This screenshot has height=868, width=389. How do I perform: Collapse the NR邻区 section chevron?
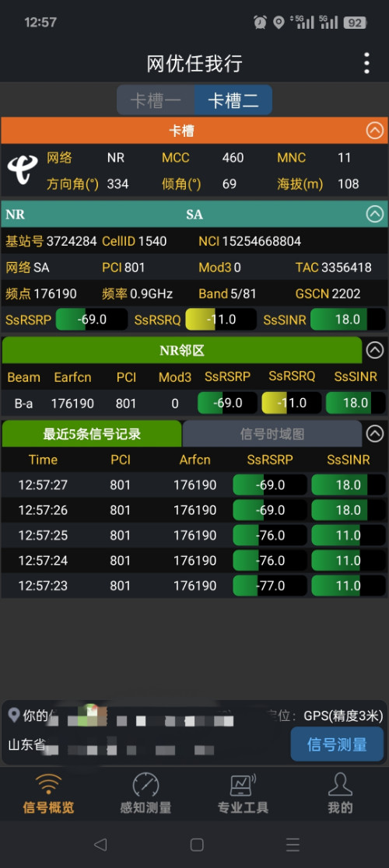click(375, 350)
